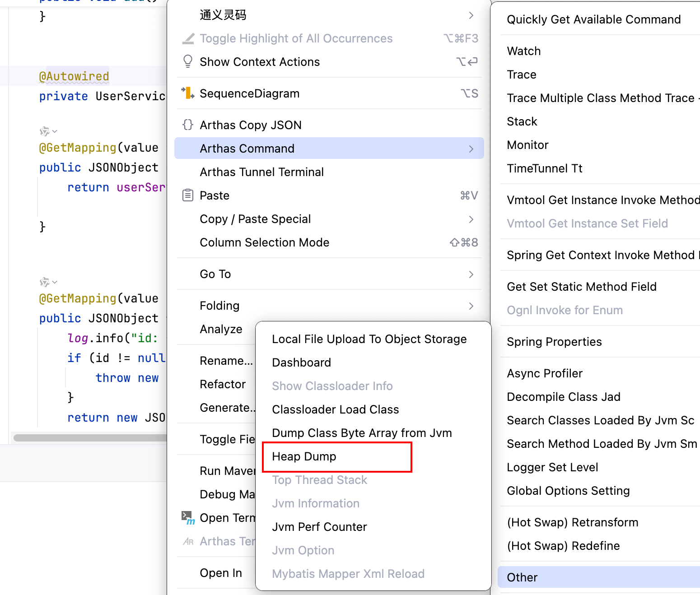Expand the Copy / Paste Special submenu
This screenshot has height=595, width=700.
pyautogui.click(x=471, y=219)
